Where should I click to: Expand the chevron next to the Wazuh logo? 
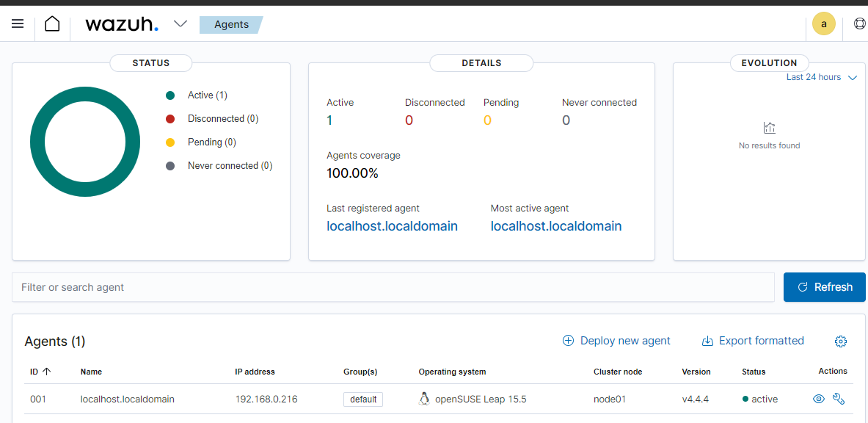pos(180,23)
